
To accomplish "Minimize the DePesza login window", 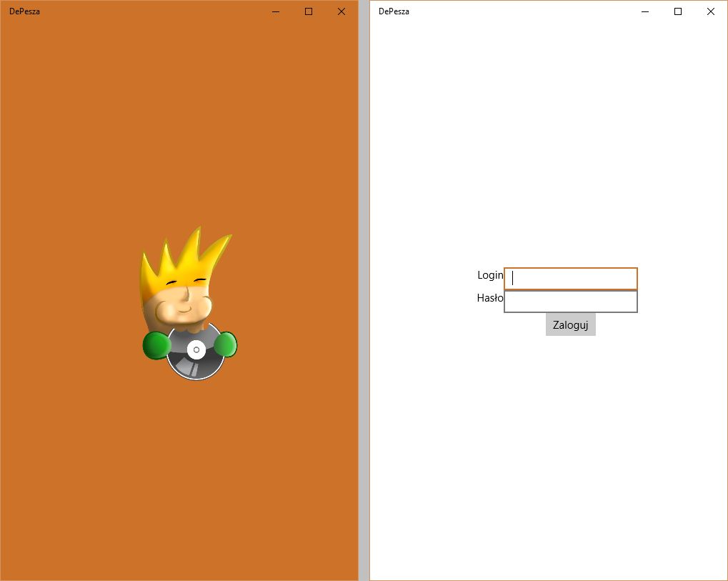I will tap(645, 11).
